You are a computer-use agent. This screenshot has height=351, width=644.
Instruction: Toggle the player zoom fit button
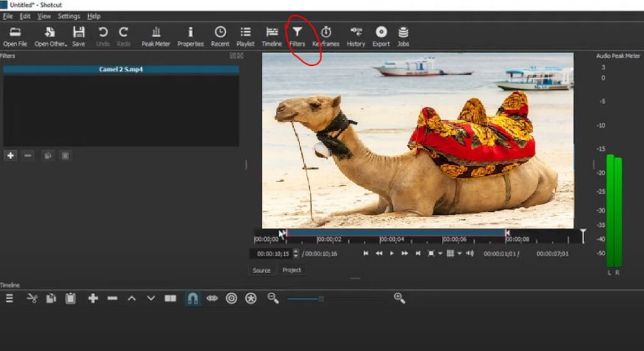pos(431,253)
